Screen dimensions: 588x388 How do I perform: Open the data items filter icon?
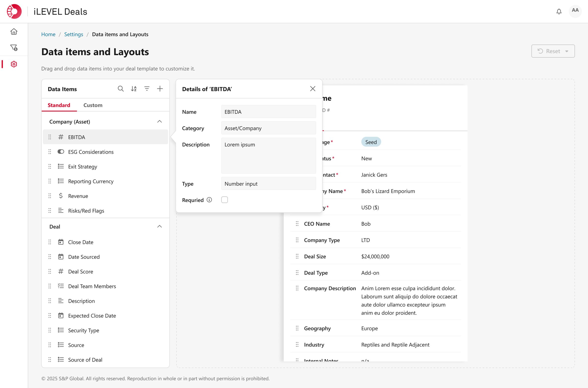(147, 88)
